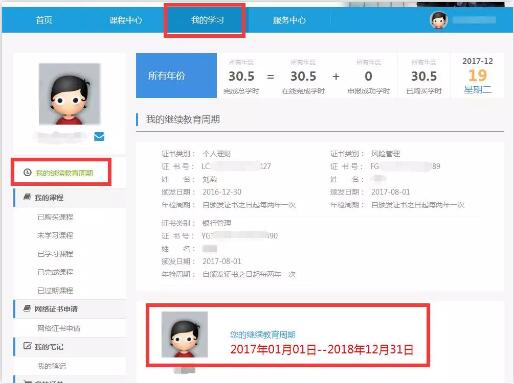Open 已购买课程 in the sidebar
This screenshot has width=514, height=384.
click(55, 217)
